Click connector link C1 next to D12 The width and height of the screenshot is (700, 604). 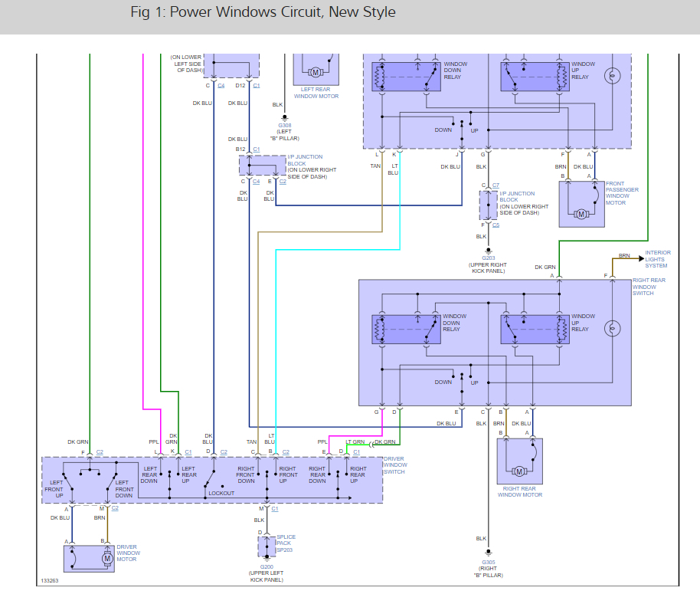coord(257,85)
